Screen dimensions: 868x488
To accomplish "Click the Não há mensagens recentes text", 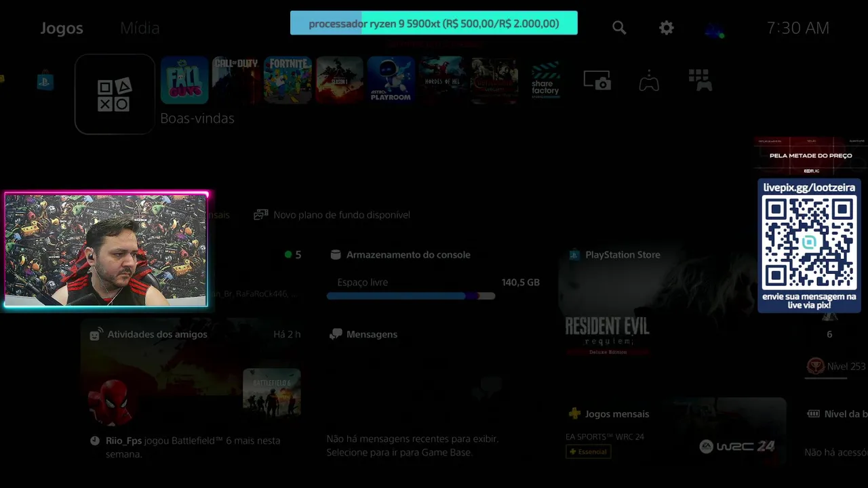I will 412,445.
